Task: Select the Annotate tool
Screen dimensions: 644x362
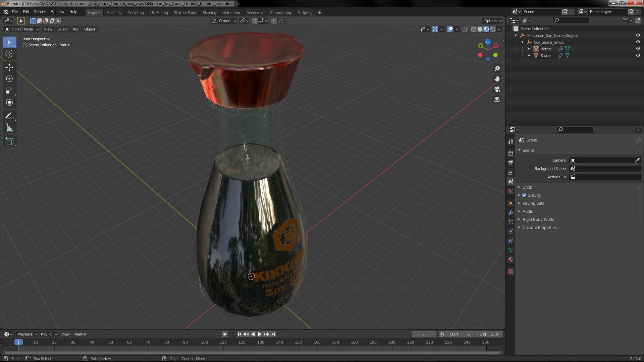Action: pyautogui.click(x=9, y=116)
